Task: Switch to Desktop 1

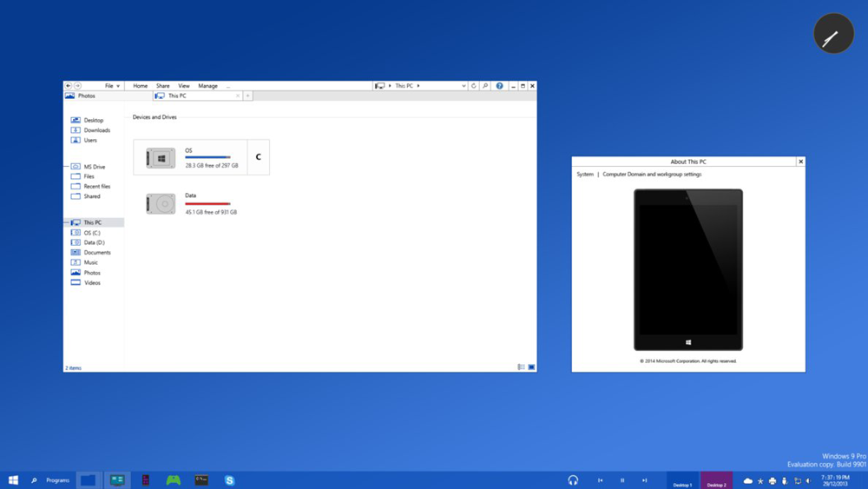Action: point(682,480)
